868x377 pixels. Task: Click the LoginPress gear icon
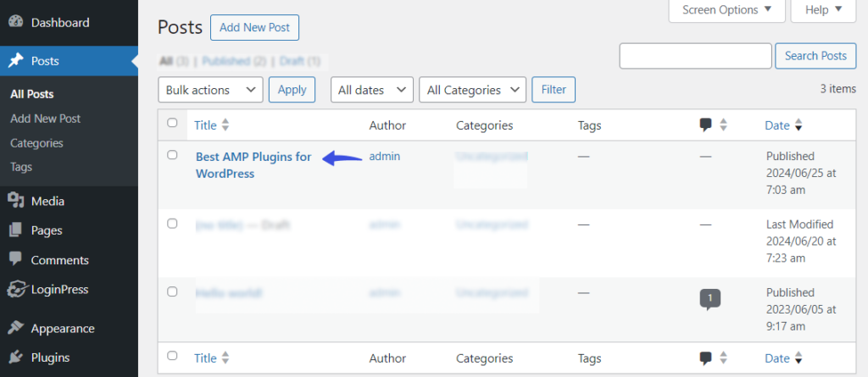pyautogui.click(x=16, y=289)
